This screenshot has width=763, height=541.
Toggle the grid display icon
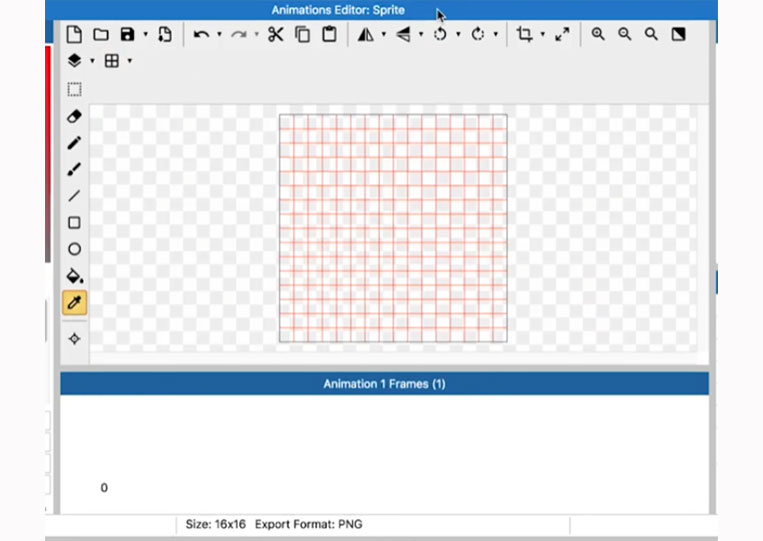[112, 61]
